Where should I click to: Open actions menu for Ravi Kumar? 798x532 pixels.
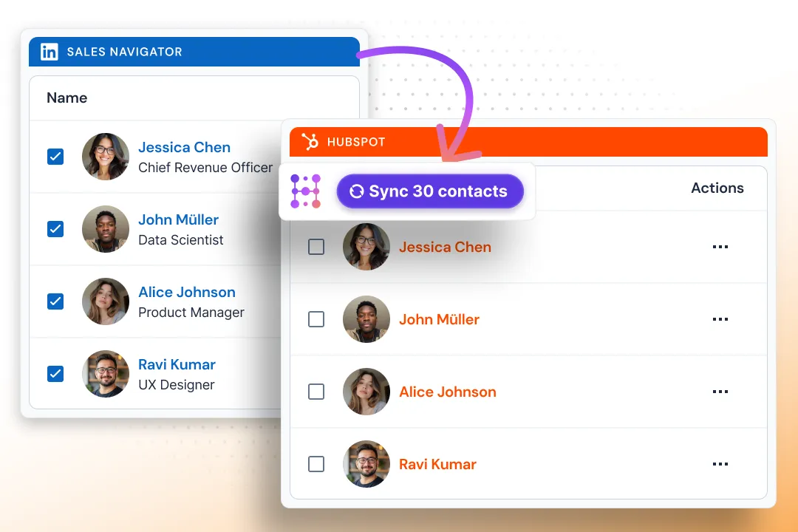click(720, 464)
